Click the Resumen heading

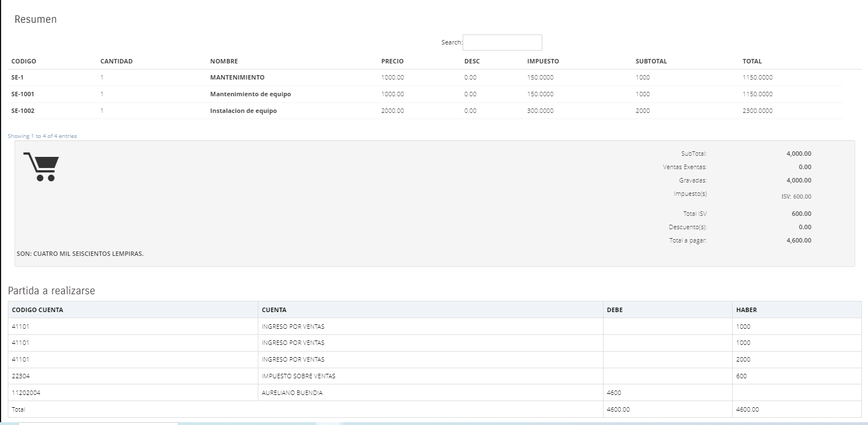[36, 19]
